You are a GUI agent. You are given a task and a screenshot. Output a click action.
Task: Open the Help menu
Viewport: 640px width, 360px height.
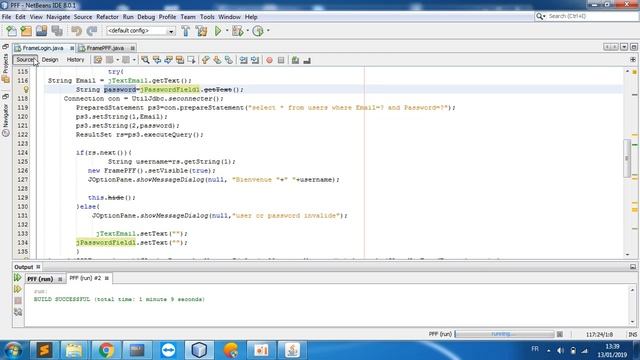[x=251, y=17]
